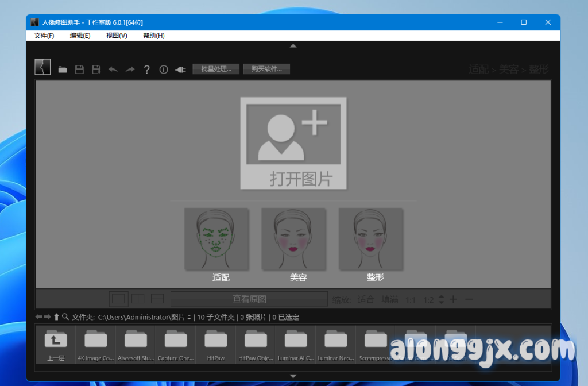The width and height of the screenshot is (588, 386).
Task: Collapse the bottom file browser panel
Action: [x=293, y=376]
